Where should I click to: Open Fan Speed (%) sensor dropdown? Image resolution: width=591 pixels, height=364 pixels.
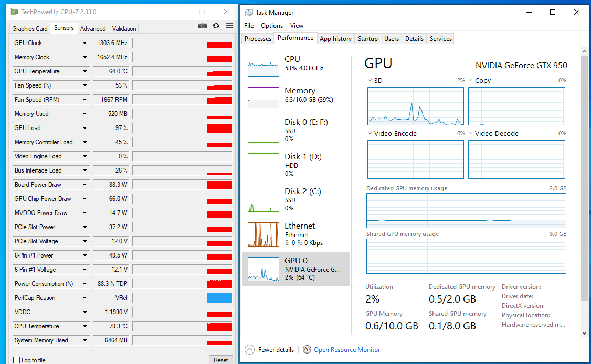pyautogui.click(x=85, y=85)
